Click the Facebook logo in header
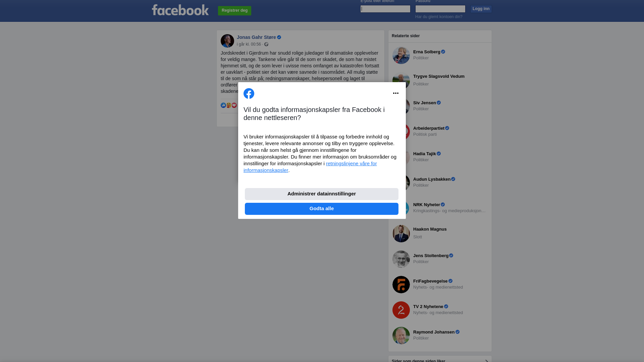Image resolution: width=644 pixels, height=362 pixels. click(180, 10)
